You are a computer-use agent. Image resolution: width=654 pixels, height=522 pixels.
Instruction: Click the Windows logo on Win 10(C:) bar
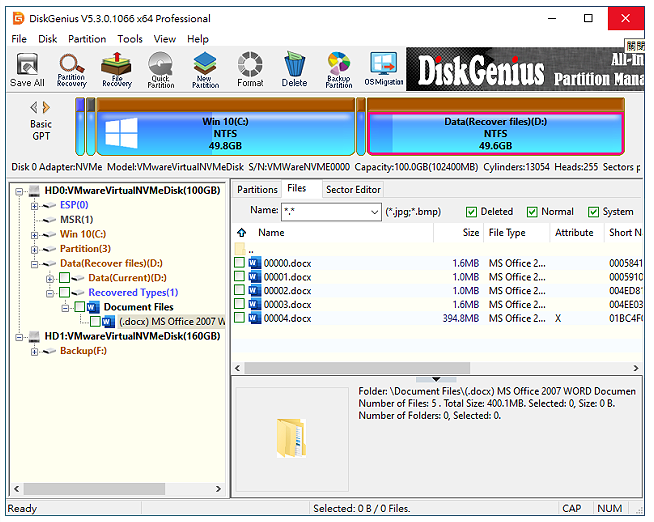point(121,133)
